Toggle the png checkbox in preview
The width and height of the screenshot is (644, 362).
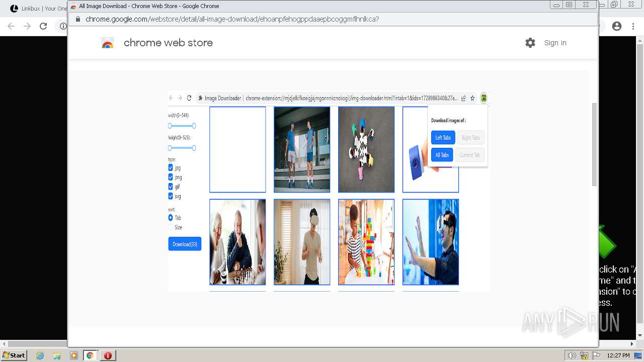click(171, 177)
